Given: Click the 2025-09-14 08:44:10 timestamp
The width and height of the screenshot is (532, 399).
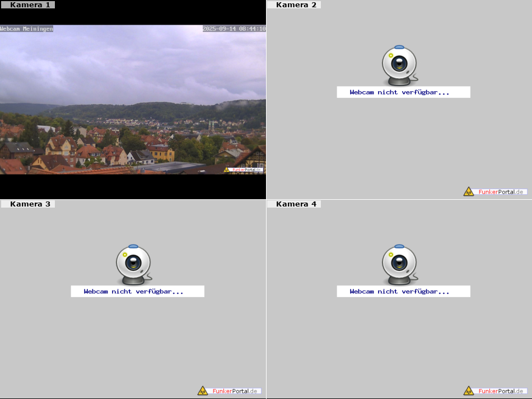Looking at the screenshot, I should pos(234,29).
